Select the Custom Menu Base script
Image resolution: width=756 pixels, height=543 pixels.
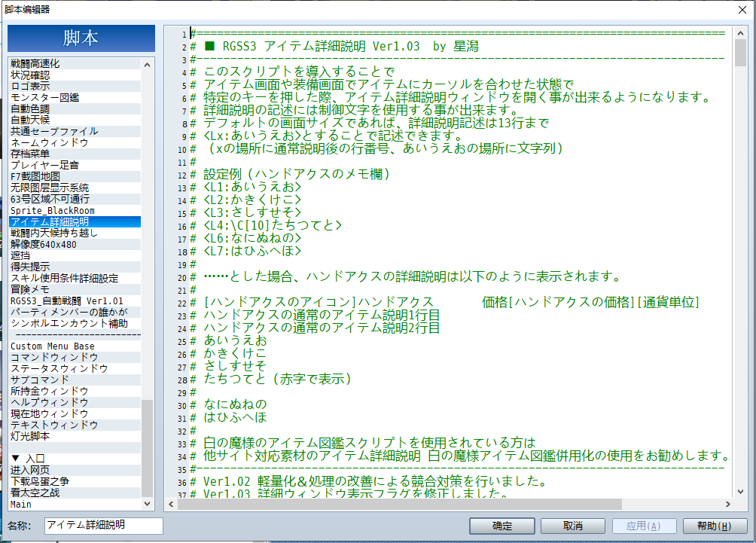click(x=75, y=346)
